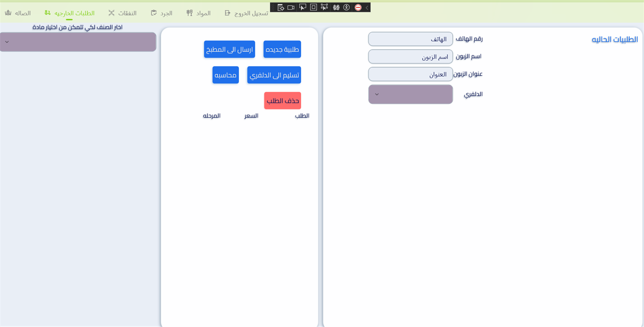This screenshot has width=644, height=327.
Task: Click the الطلب column header
Action: pyautogui.click(x=302, y=116)
